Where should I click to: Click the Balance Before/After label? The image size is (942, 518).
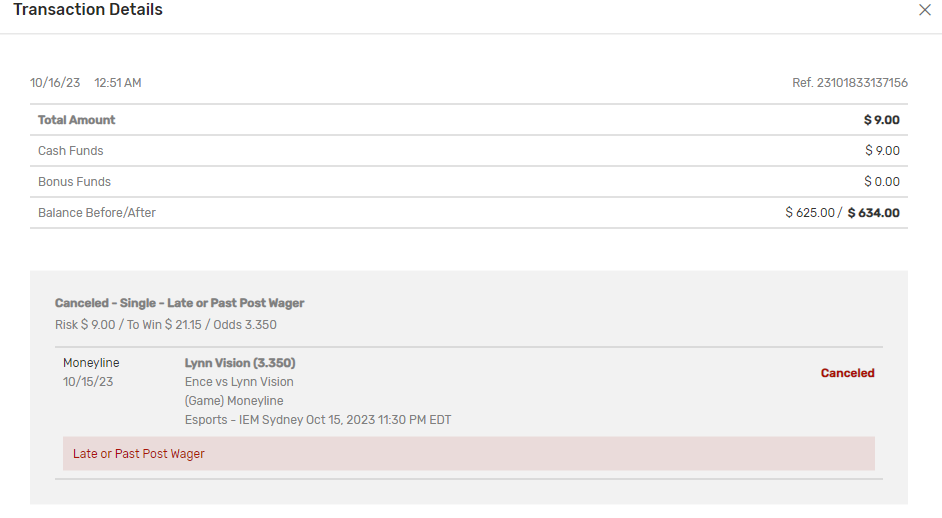(x=97, y=213)
